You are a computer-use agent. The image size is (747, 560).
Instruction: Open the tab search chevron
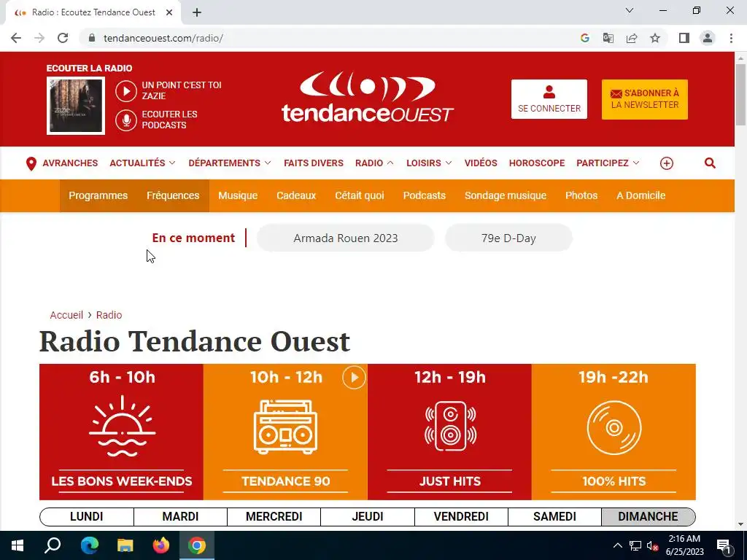click(630, 10)
